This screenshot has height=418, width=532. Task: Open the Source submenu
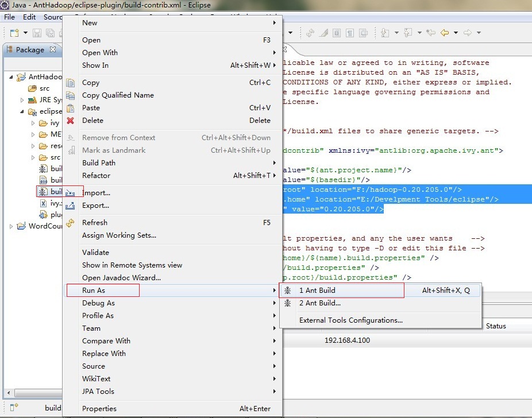[173, 366]
